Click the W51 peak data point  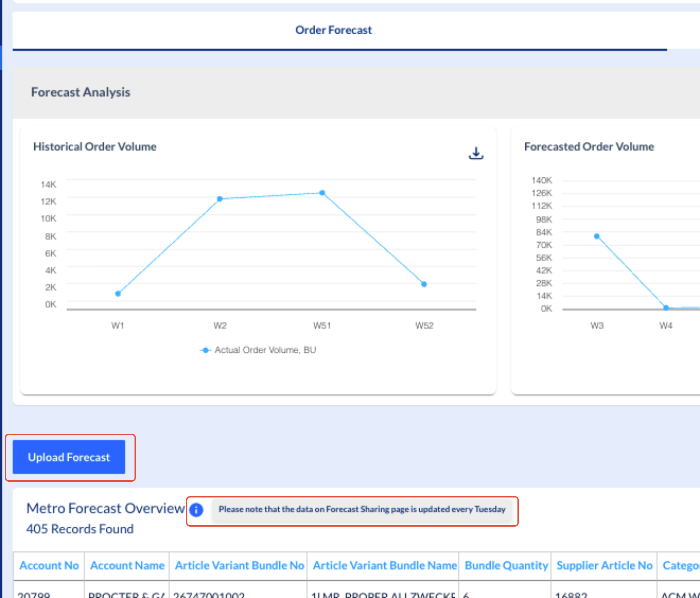[322, 193]
